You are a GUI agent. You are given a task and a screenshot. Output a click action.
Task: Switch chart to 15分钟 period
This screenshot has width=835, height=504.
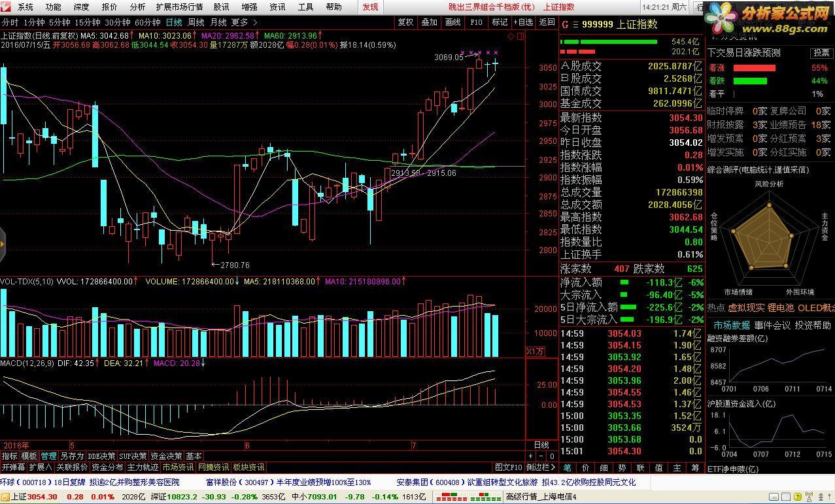[x=87, y=22]
